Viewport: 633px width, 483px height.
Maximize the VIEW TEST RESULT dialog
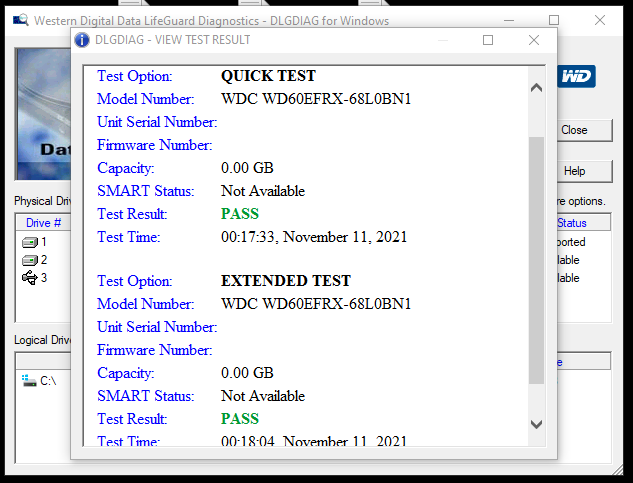point(488,40)
